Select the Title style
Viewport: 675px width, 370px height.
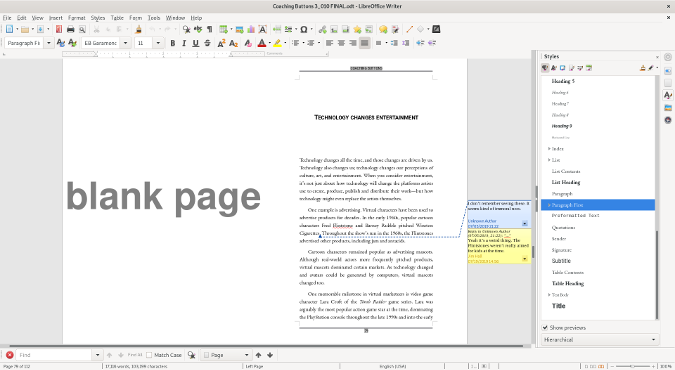pyautogui.click(x=559, y=306)
